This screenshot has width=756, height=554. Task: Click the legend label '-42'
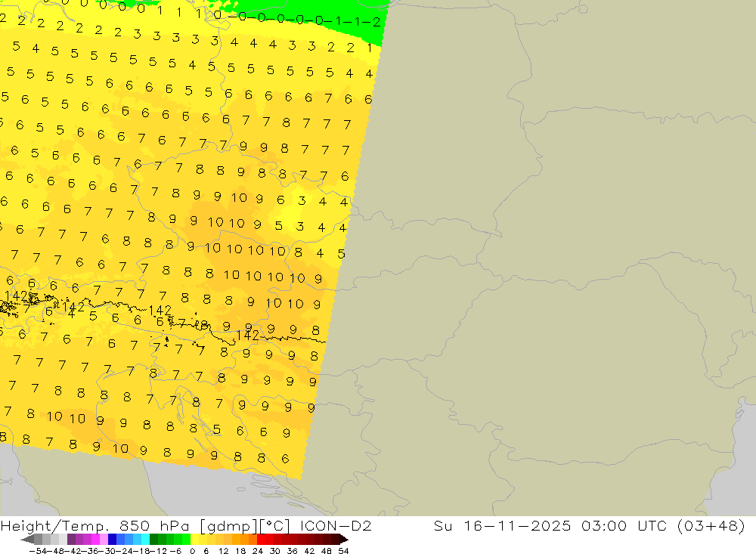73,551
